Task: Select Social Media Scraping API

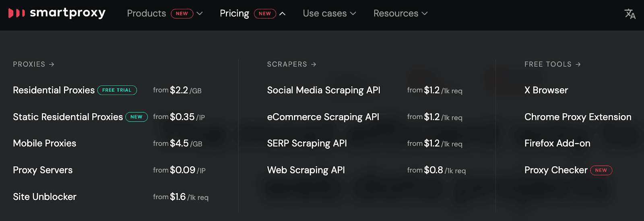Action: pos(324,90)
